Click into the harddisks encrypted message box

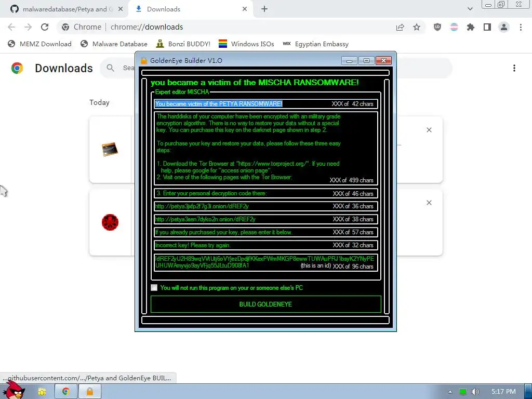pos(265,148)
